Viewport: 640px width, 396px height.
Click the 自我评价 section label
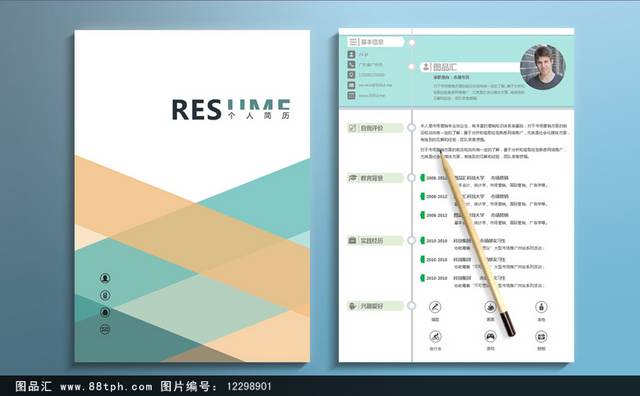[x=372, y=128]
